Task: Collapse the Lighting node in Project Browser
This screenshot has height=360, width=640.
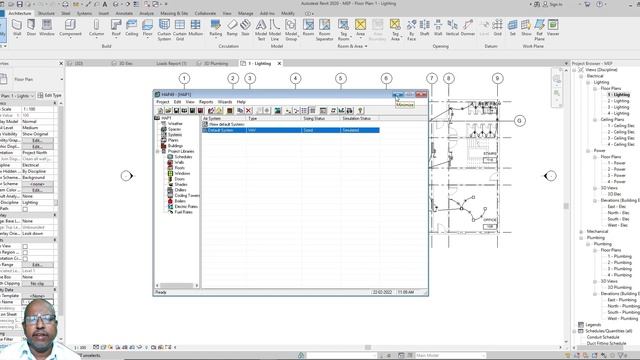Action: 588,82
